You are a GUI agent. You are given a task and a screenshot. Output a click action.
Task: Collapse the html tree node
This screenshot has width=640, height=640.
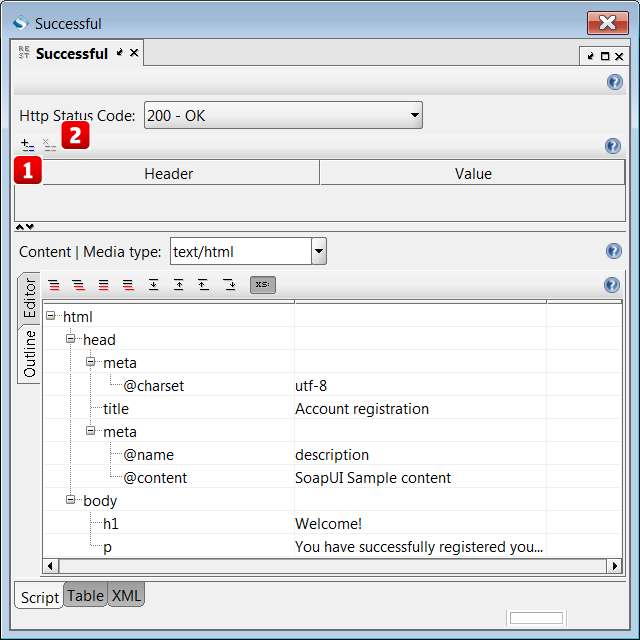51,316
